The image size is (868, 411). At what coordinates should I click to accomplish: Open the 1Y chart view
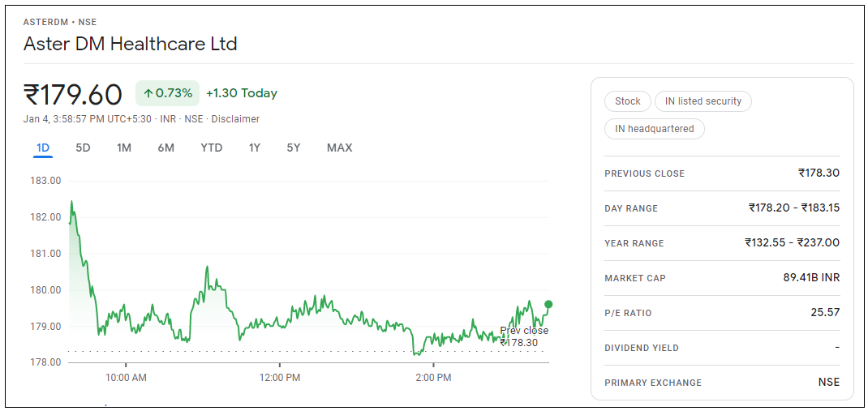254,148
